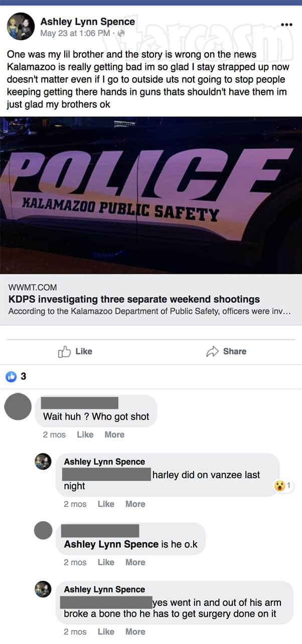Like the 'is he o.k' comment

tap(106, 562)
